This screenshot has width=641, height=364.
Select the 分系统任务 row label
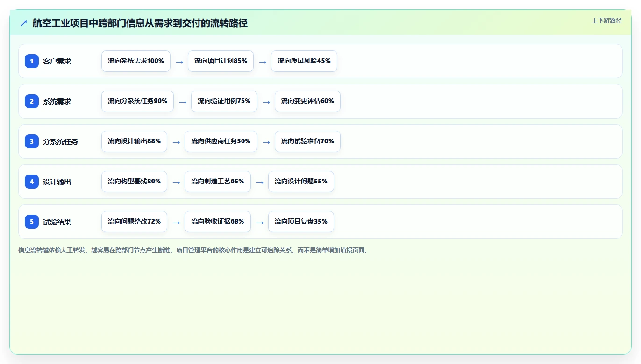click(60, 141)
